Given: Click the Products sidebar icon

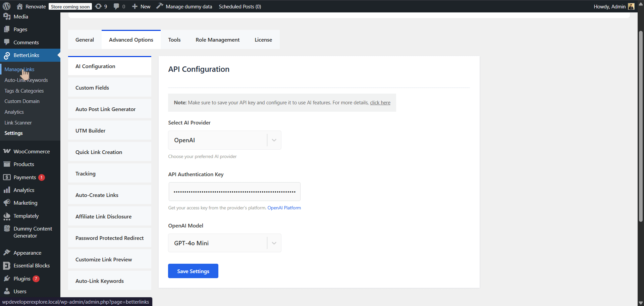Looking at the screenshot, I should 7,164.
